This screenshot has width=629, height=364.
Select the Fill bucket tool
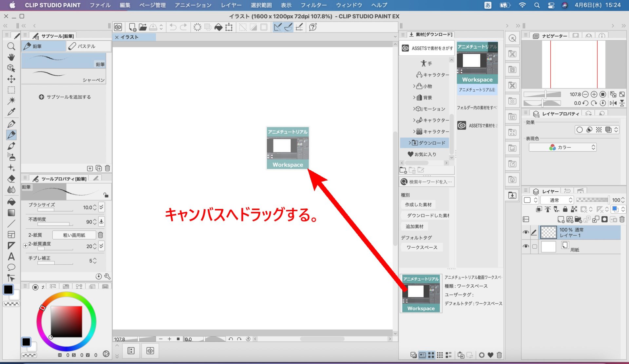11,201
